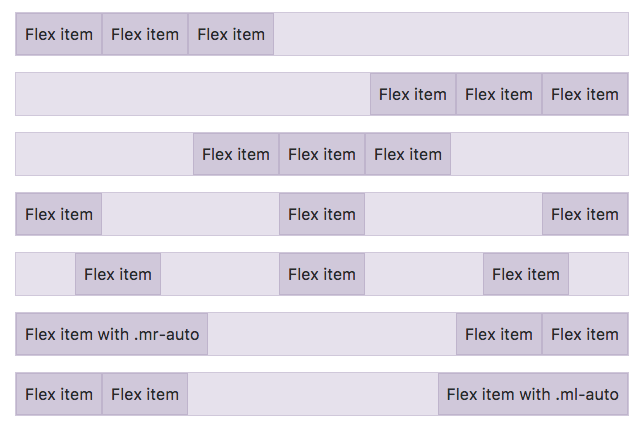The image size is (642, 430).
Task: Click the third Flex item in the centered row
Action: tap(408, 154)
